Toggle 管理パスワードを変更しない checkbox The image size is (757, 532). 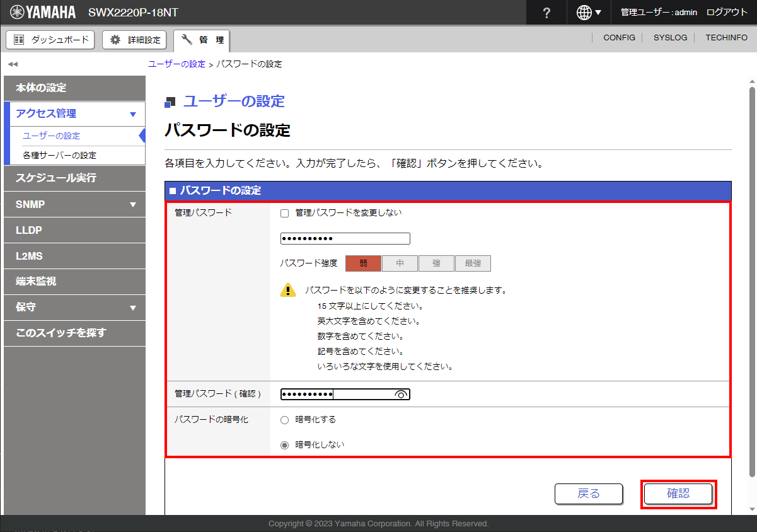tap(284, 213)
